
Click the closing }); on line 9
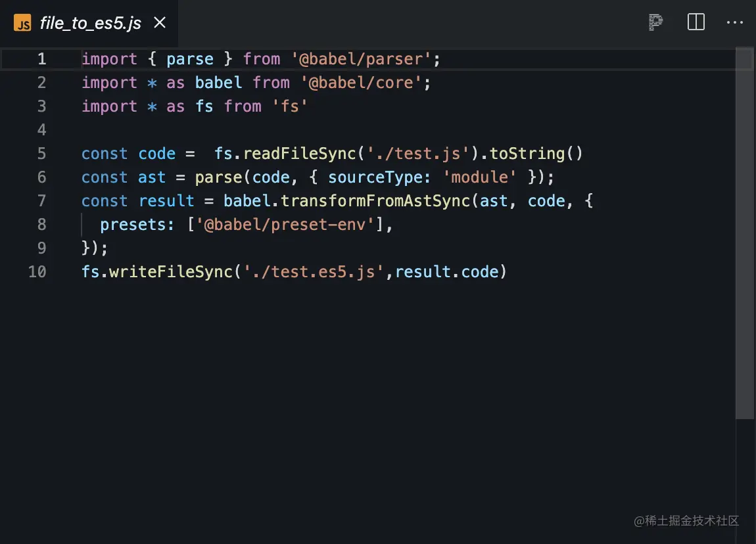click(x=95, y=248)
